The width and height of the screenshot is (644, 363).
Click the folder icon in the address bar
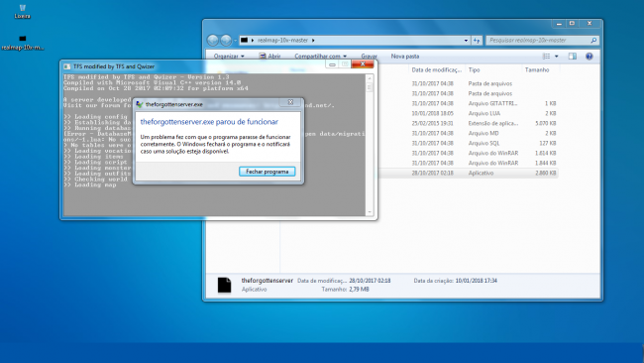pyautogui.click(x=244, y=41)
